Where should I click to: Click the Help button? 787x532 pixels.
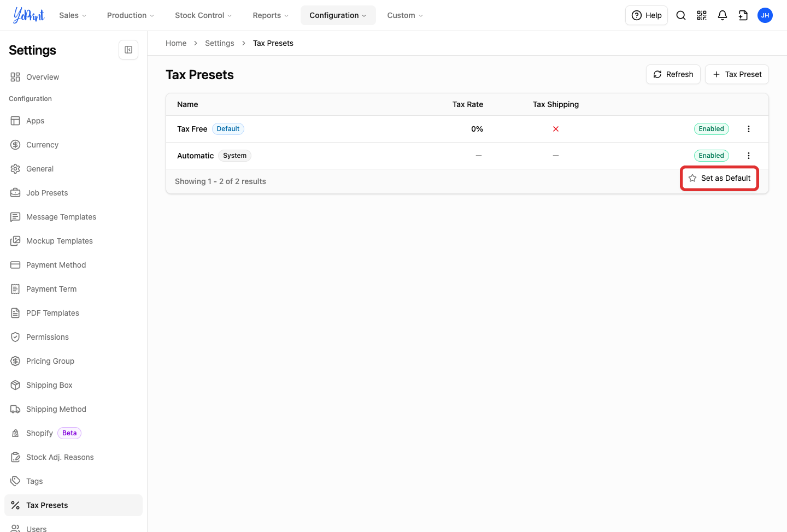[x=647, y=15]
